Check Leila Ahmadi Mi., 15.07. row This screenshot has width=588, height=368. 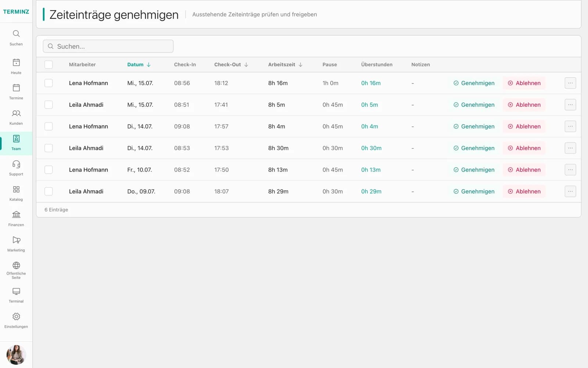pos(49,105)
